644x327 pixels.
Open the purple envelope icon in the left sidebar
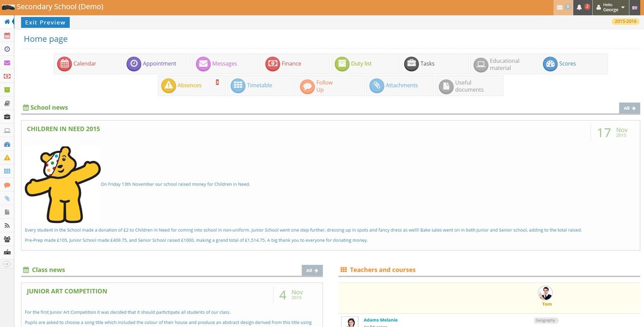7,63
